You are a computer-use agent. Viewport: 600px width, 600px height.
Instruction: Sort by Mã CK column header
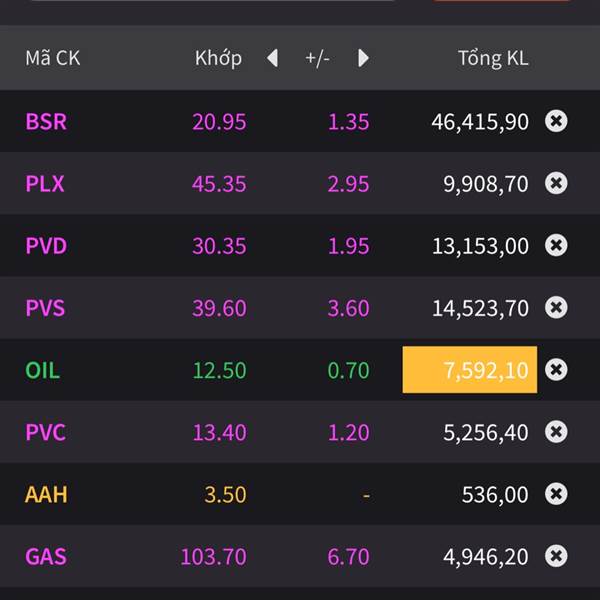click(52, 58)
